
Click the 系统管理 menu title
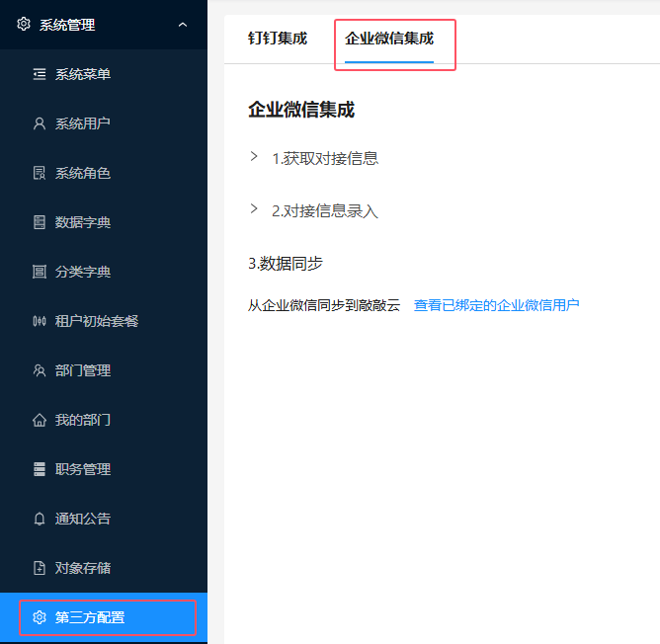click(x=67, y=25)
